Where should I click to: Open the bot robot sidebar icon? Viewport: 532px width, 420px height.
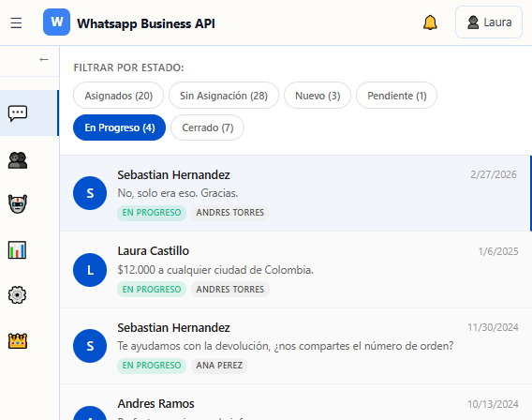tap(18, 204)
